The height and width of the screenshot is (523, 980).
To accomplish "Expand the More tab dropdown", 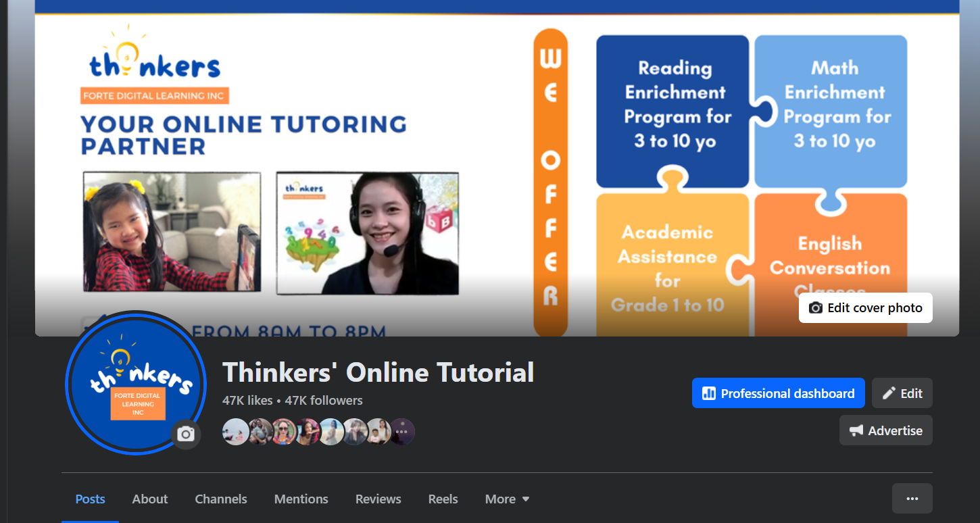I will 507,499.
